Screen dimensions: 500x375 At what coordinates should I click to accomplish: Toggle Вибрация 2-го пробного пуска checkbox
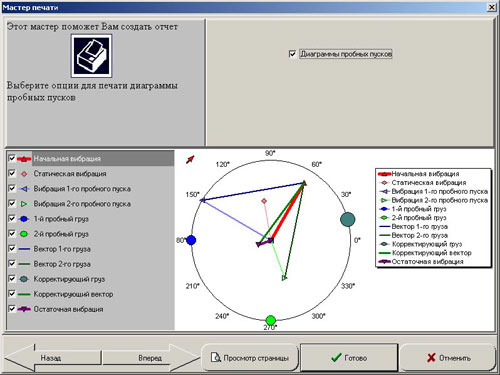tap(12, 203)
